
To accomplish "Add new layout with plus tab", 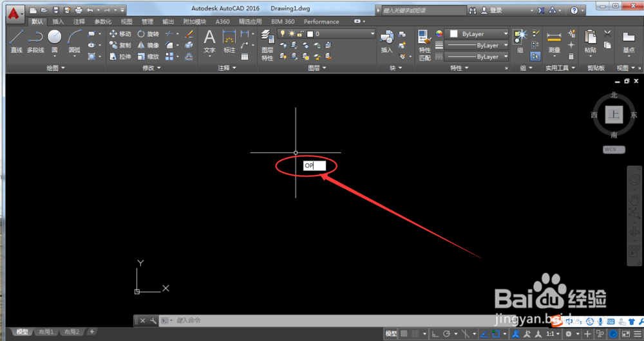I will pos(91,331).
